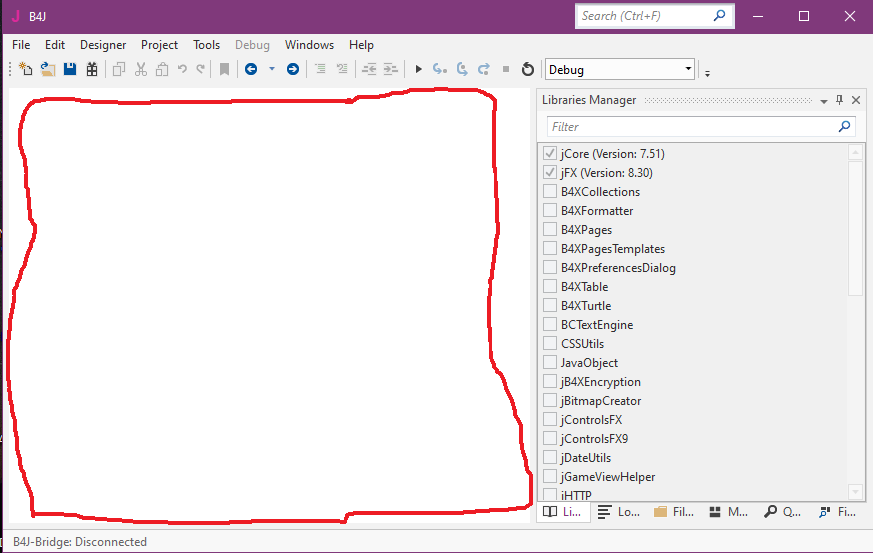The width and height of the screenshot is (873, 553).
Task: Check the B4XFormatter library
Action: point(550,210)
